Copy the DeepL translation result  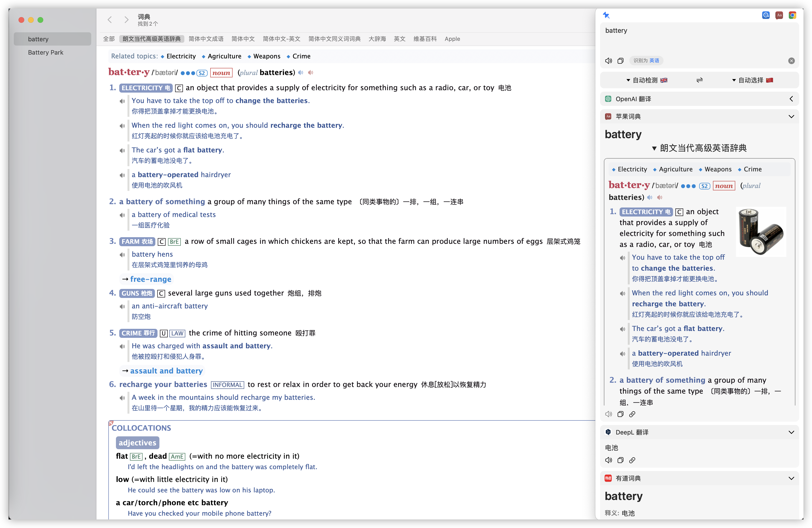[620, 460]
